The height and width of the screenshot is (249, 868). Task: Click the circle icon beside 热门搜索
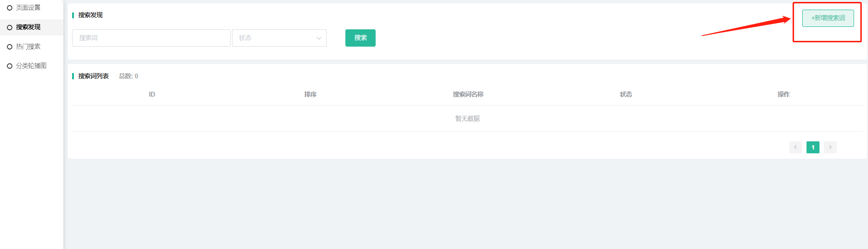10,47
